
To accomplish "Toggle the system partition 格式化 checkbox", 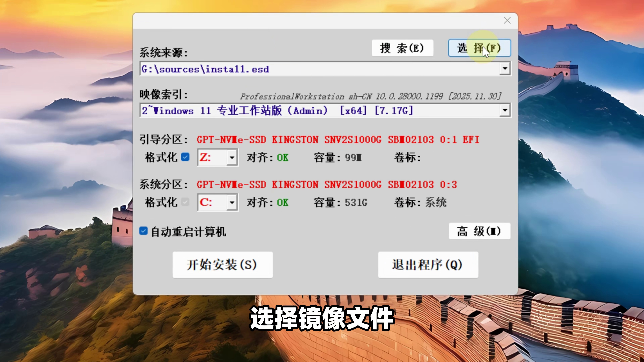I will [x=185, y=202].
